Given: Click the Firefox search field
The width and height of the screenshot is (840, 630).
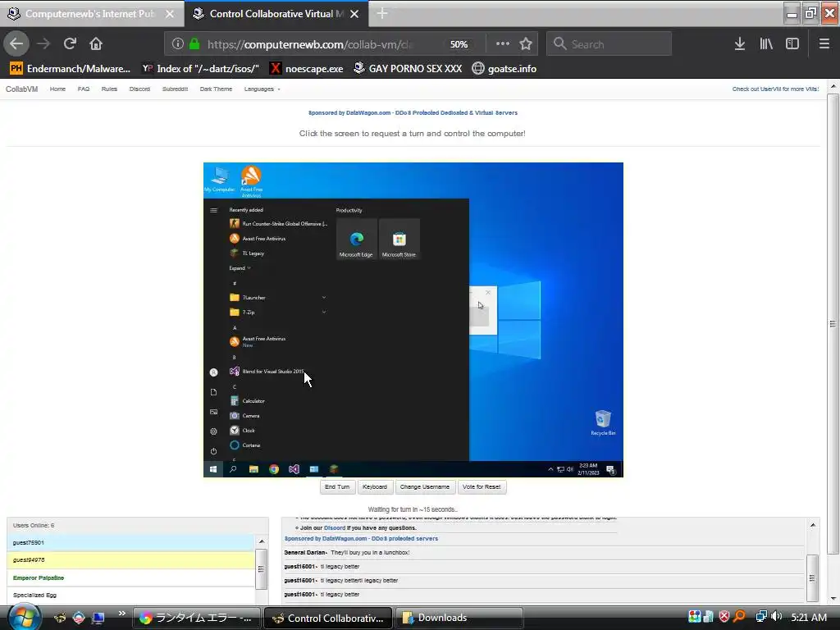Looking at the screenshot, I should pyautogui.click(x=609, y=44).
